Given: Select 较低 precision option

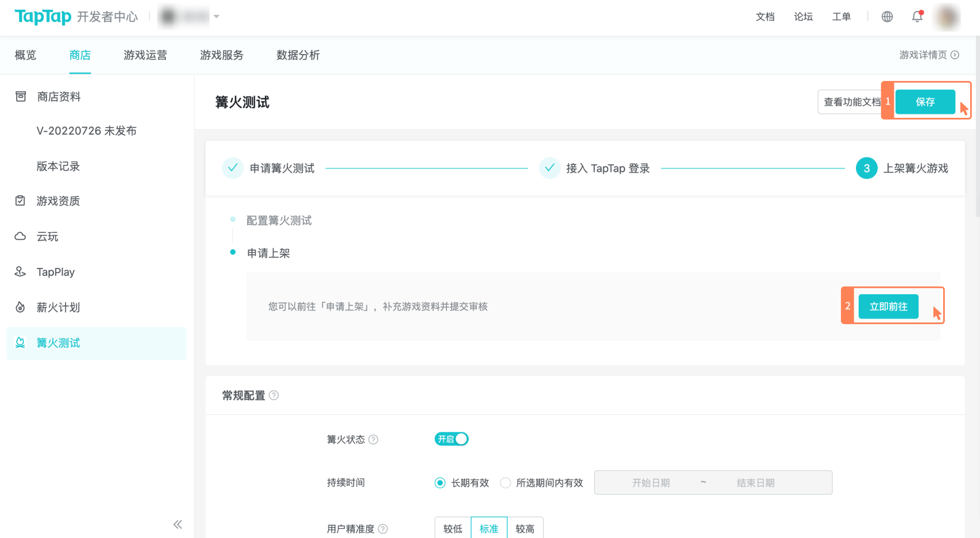Looking at the screenshot, I should [x=453, y=528].
